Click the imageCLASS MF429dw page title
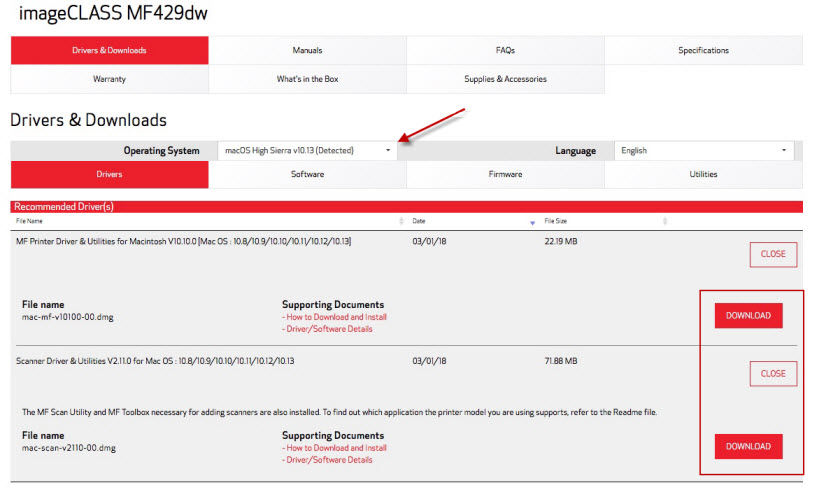The width and height of the screenshot is (813, 492). coord(113,12)
